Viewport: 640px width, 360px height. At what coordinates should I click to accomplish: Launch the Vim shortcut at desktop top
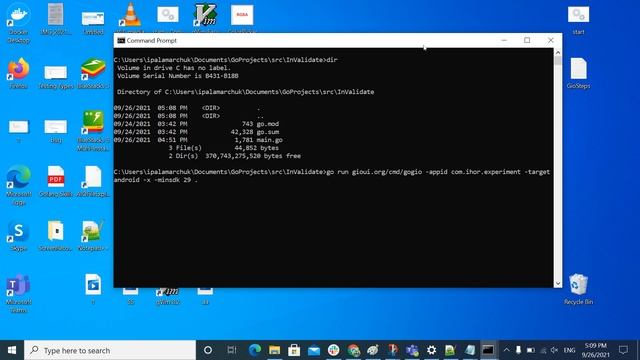pos(205,16)
